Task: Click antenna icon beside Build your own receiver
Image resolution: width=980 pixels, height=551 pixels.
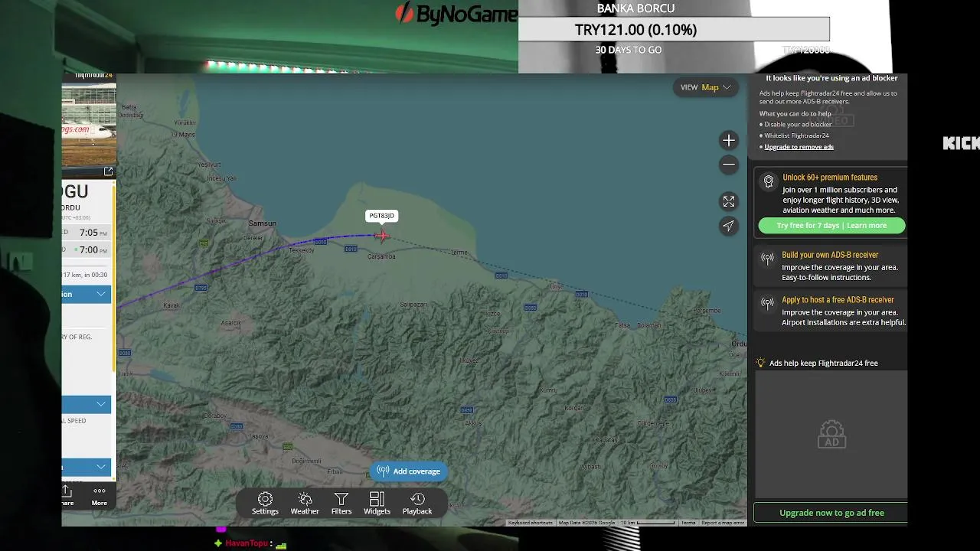Action: point(767,259)
